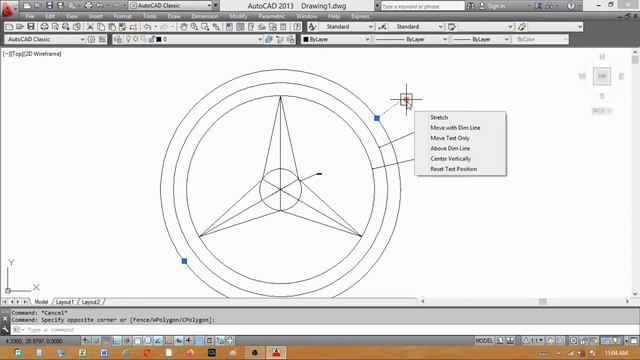Toggle Object Snap in the status bar
Screen dimensions: 640x360
click(x=138, y=340)
